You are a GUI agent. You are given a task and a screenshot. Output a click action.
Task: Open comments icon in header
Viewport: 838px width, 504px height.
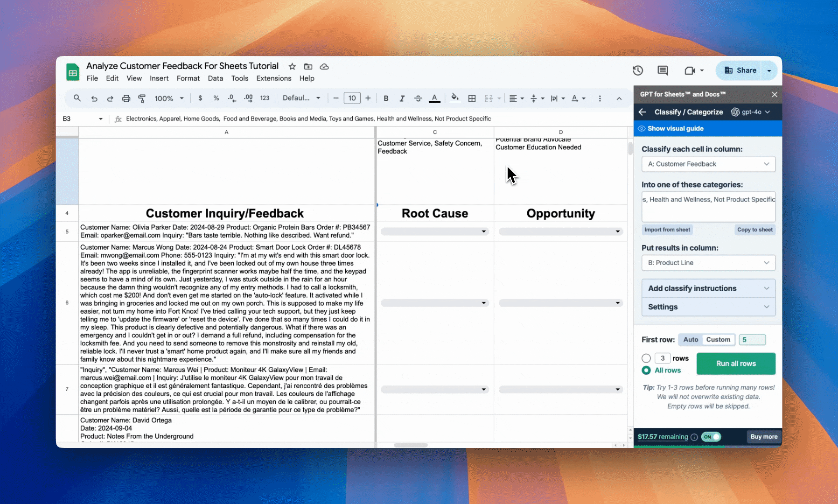click(663, 70)
